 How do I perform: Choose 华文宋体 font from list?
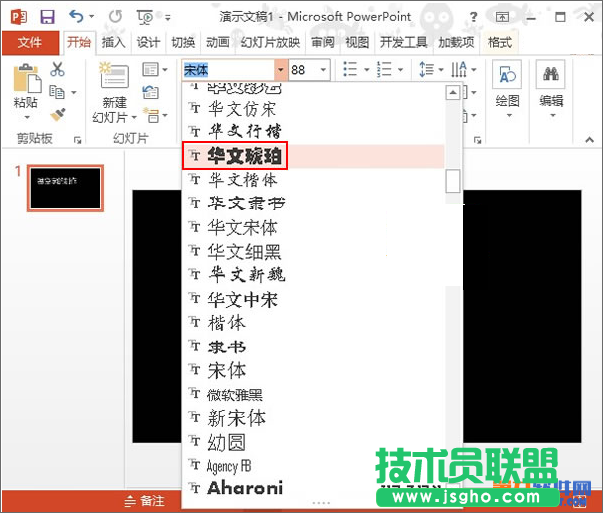point(313,227)
